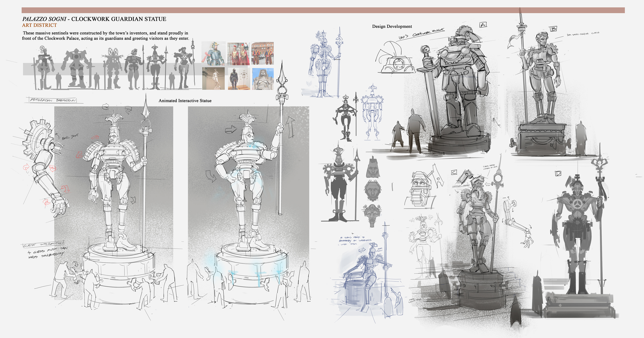The height and width of the screenshot is (338, 644).
Task: Click the boxed letter B label
Action: pyautogui.click(x=554, y=29)
